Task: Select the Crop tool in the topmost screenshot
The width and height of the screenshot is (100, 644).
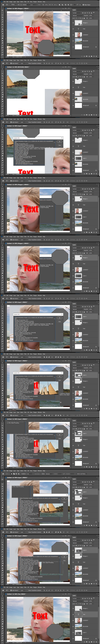Action: click(3, 20)
